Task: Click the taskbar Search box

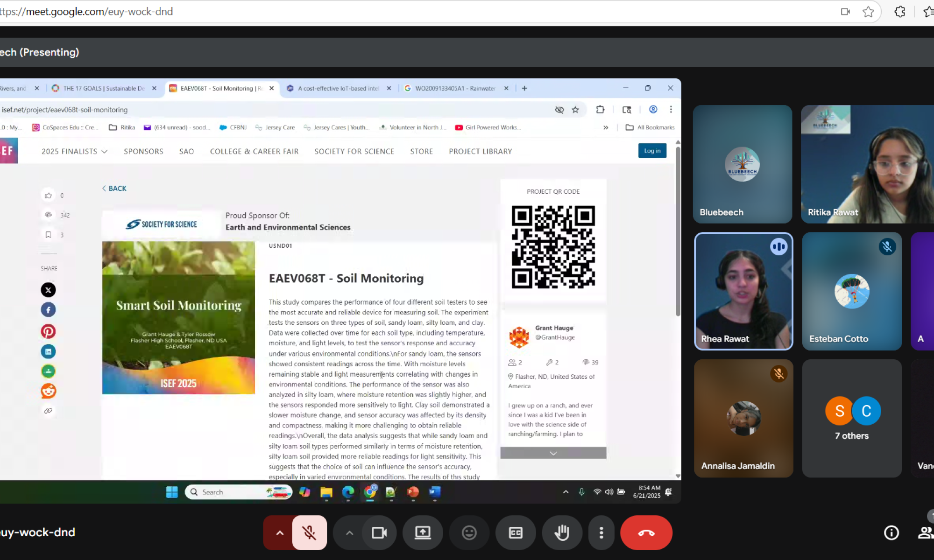Action: (x=239, y=492)
